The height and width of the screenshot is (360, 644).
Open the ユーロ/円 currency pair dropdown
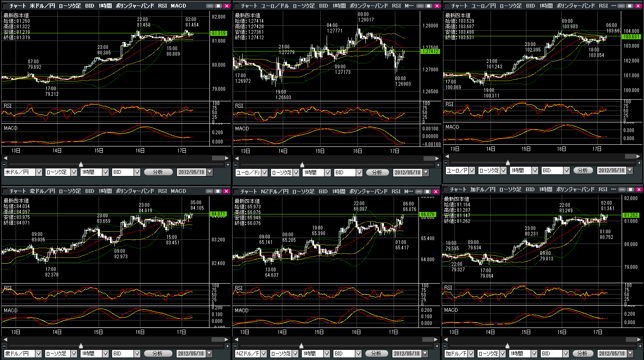(472, 171)
